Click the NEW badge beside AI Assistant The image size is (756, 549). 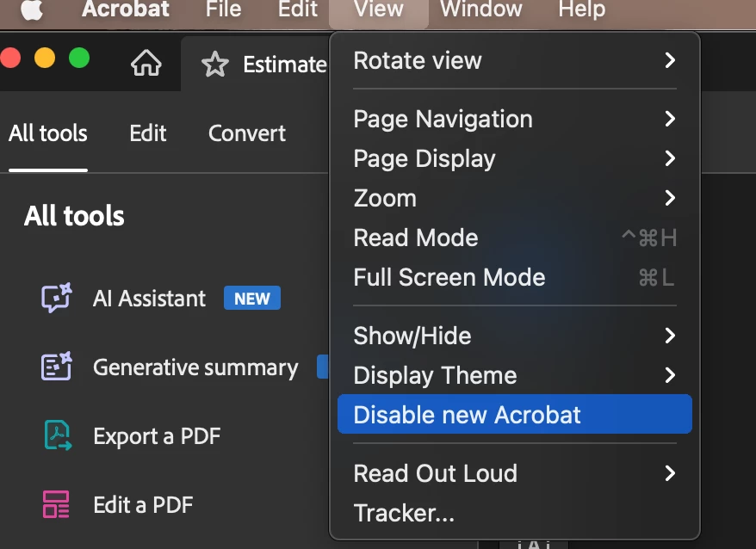click(252, 299)
